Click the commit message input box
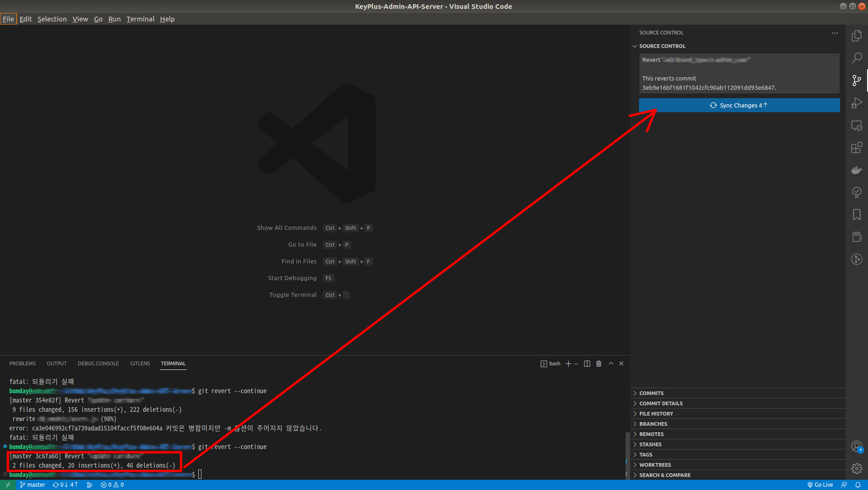 click(x=739, y=74)
